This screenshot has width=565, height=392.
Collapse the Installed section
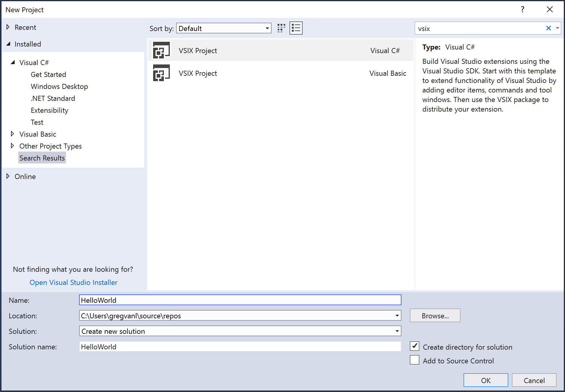click(8, 44)
